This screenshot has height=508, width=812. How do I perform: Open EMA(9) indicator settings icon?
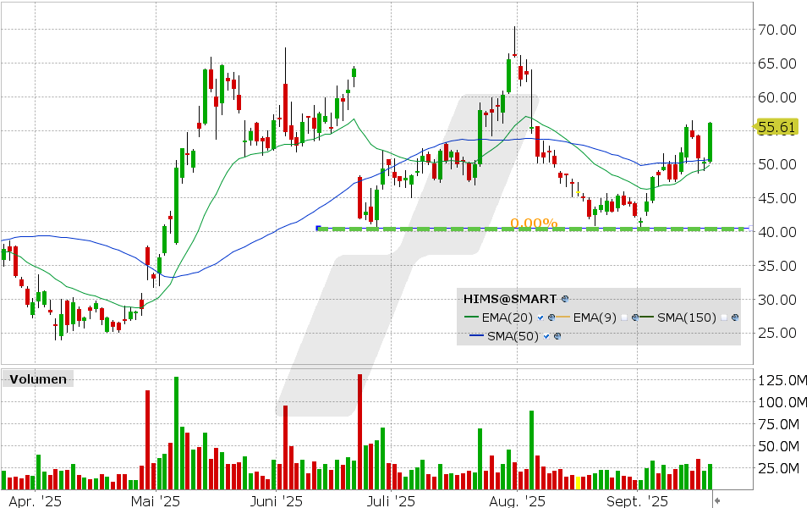pyautogui.click(x=637, y=317)
